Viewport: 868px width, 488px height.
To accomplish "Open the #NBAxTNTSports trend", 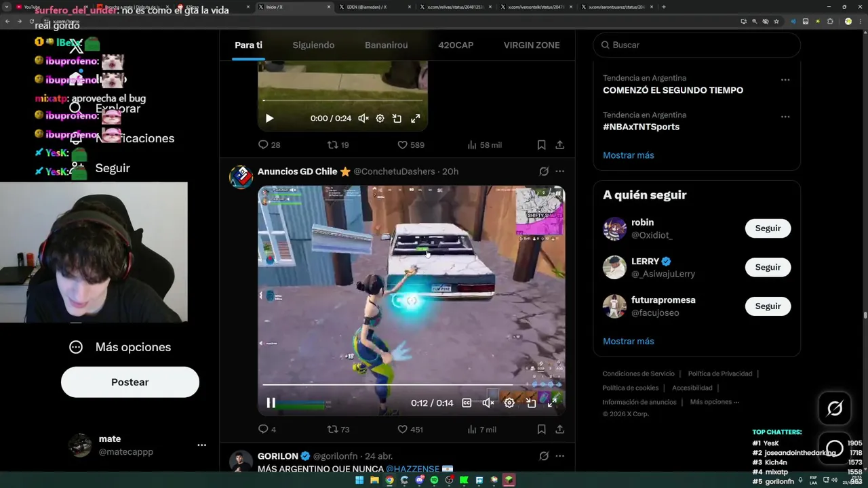I will (641, 127).
